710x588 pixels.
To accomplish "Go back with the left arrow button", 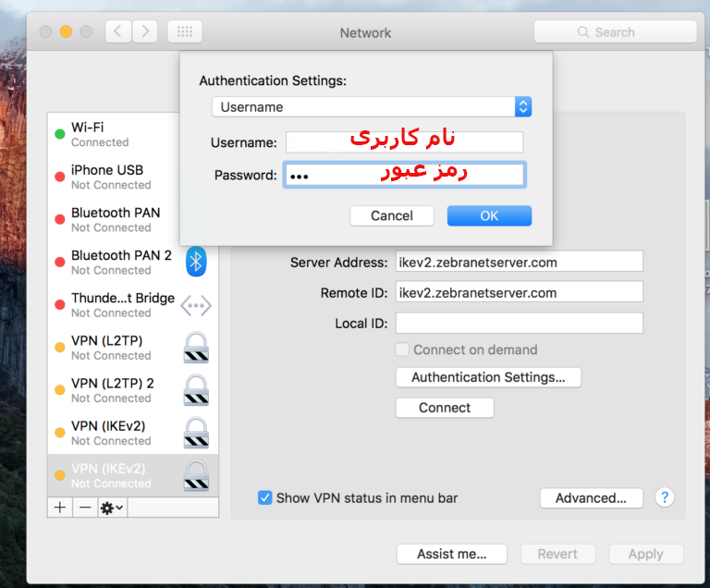I will coord(118,31).
